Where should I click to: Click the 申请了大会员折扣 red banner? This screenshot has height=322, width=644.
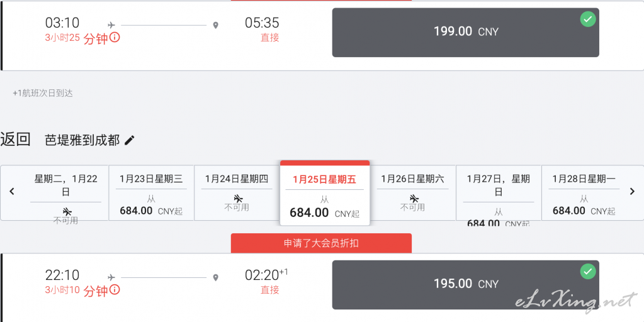(321, 243)
